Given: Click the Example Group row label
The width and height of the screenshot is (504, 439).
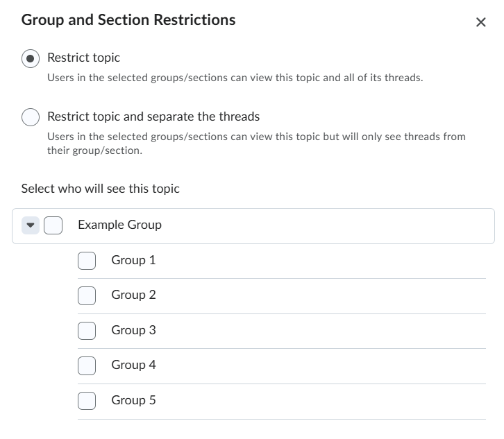Looking at the screenshot, I should (x=119, y=225).
